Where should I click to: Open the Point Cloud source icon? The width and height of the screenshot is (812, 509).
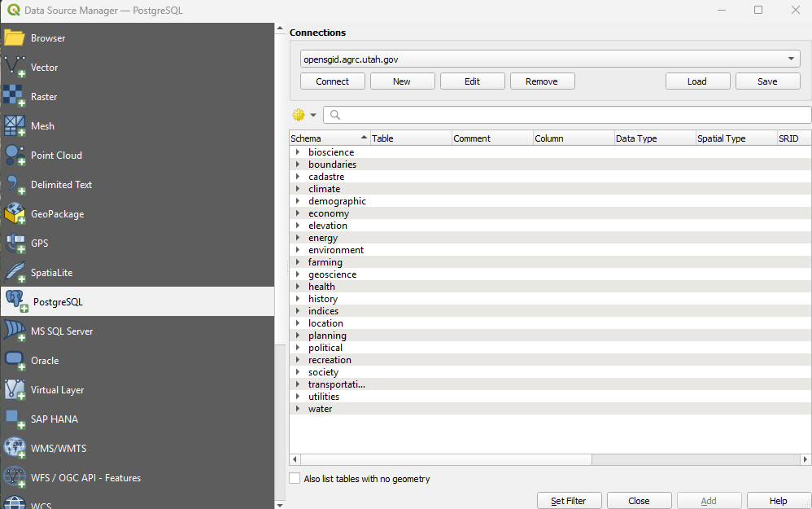(14, 155)
